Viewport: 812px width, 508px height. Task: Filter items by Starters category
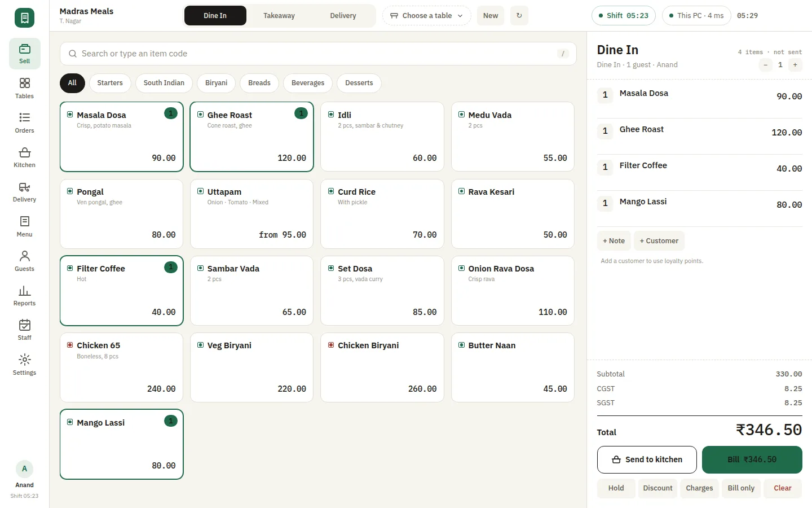click(x=110, y=83)
